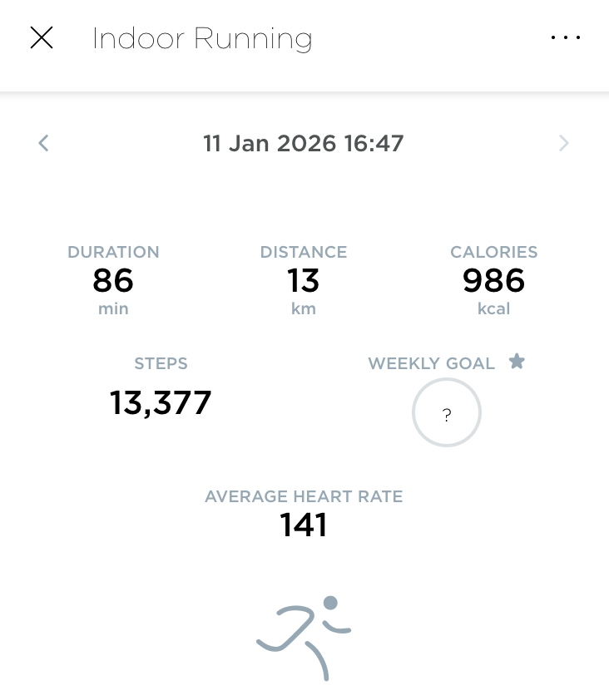Click the 141 average heart rate value
Viewport: 609px width, 700px height.
click(304, 525)
